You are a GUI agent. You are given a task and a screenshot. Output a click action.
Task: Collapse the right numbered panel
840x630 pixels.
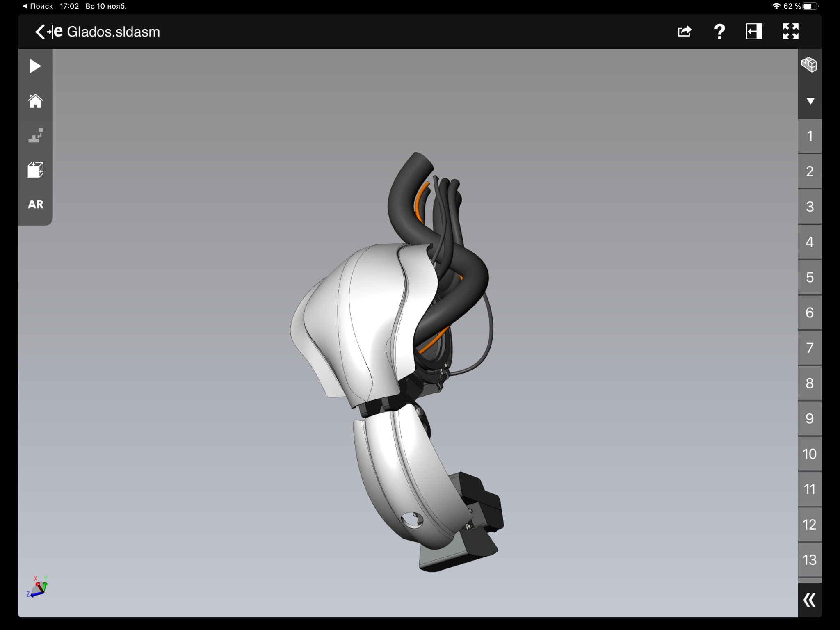coord(809,600)
